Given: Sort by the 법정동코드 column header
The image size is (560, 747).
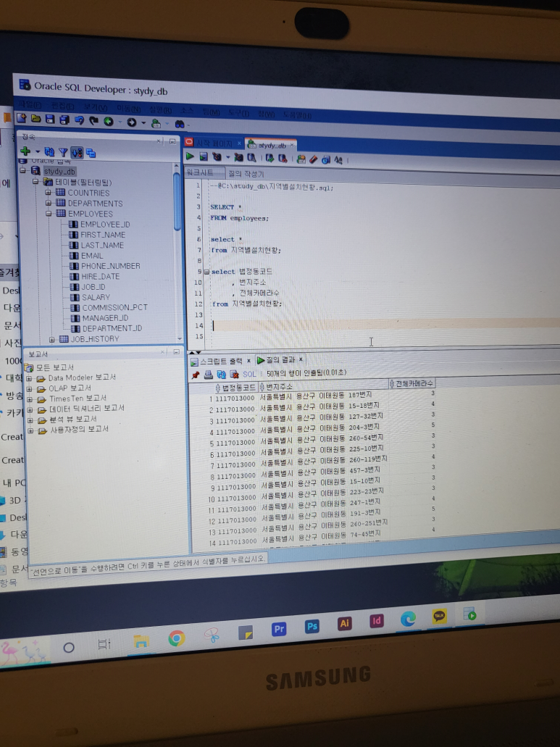Looking at the screenshot, I should point(235,388).
